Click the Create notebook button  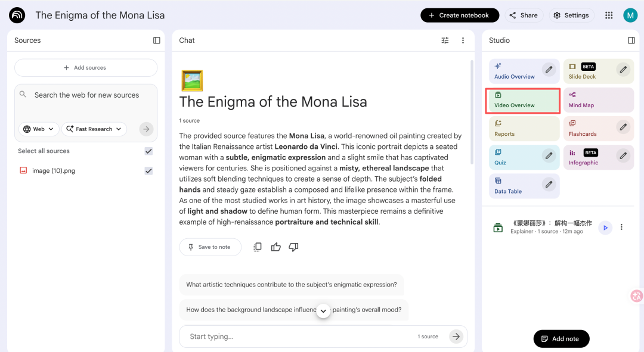(x=460, y=15)
